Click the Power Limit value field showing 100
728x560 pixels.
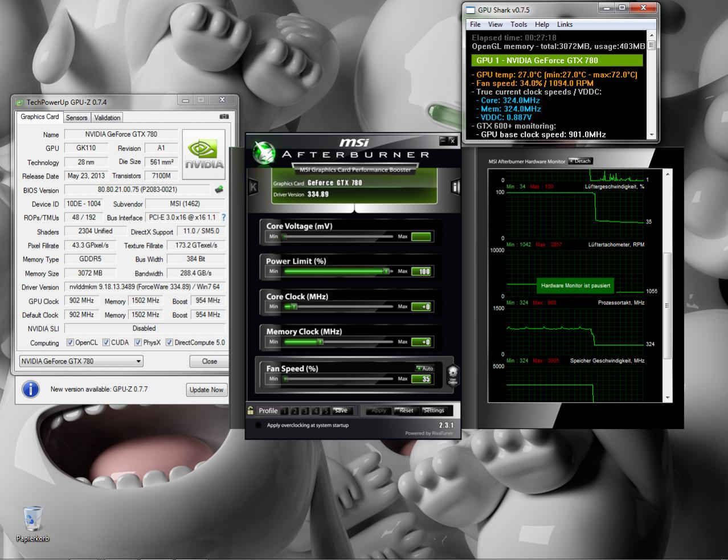421,271
